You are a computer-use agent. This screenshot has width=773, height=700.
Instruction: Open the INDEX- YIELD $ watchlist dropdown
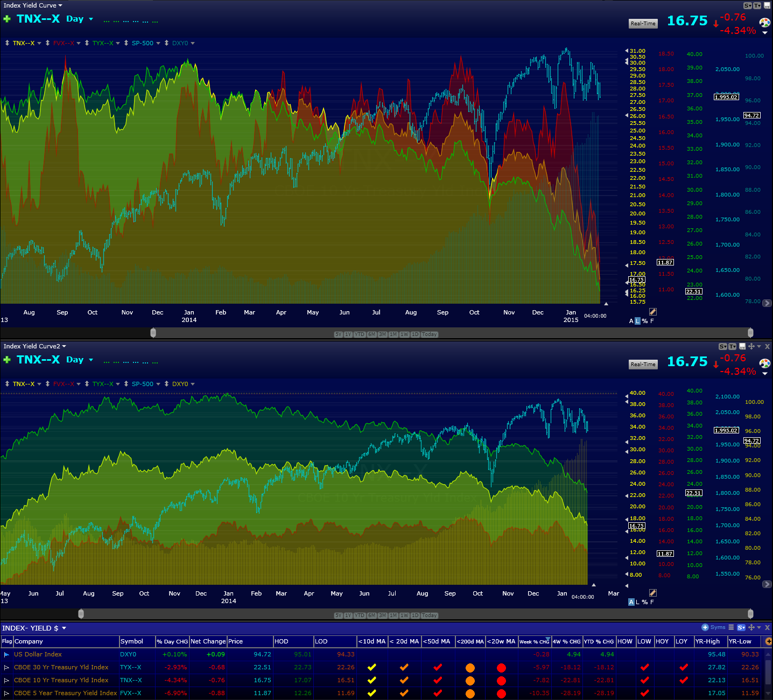click(64, 628)
